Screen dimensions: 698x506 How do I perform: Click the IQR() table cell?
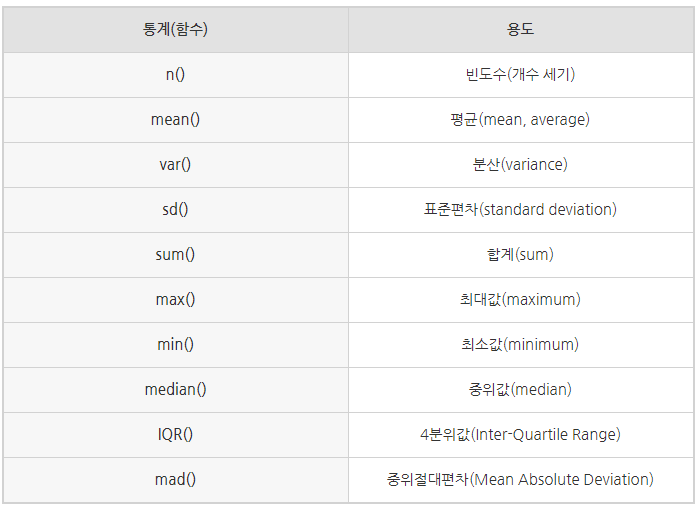coord(175,435)
